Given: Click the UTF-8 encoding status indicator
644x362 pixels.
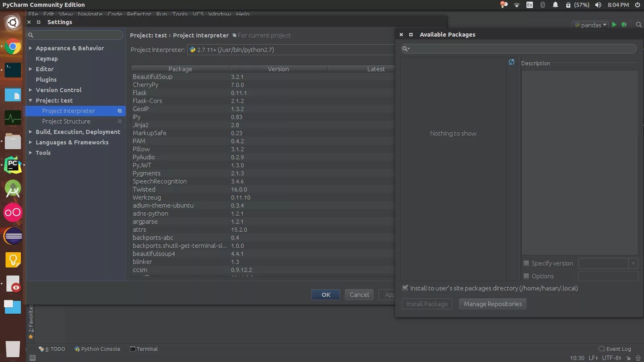Looking at the screenshot, I should point(611,358).
